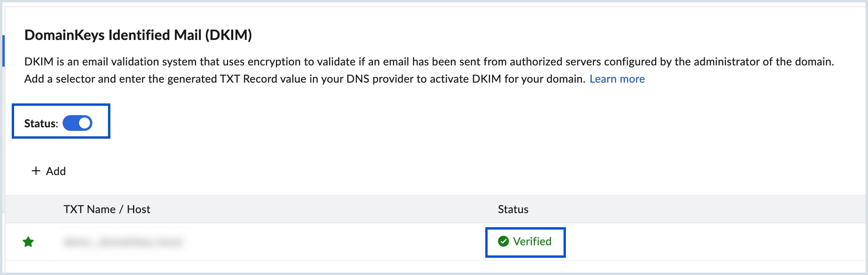This screenshot has height=275, width=868.
Task: Click the star marking the default DKIM selector
Action: pos(27,242)
